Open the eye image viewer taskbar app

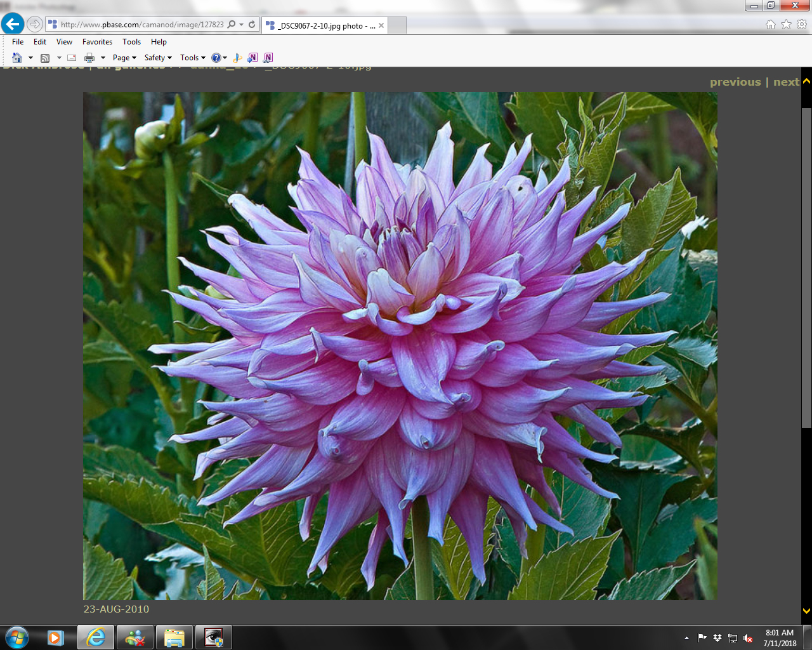214,637
